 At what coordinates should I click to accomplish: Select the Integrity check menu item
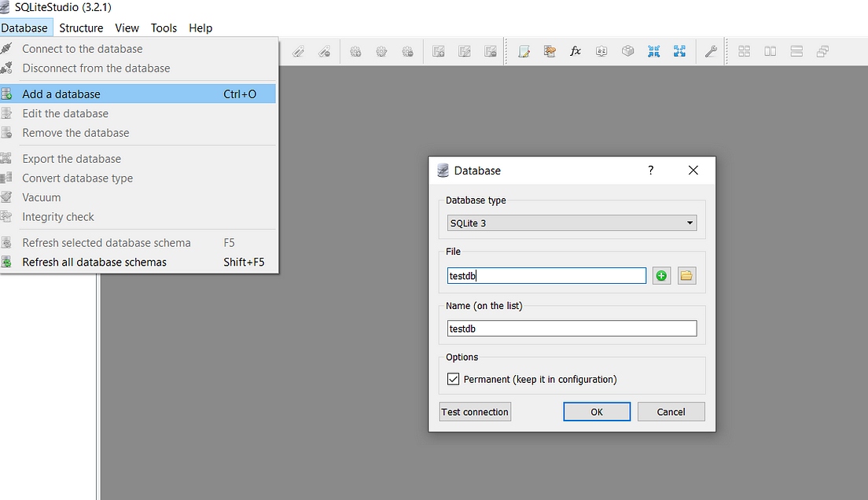138,217
